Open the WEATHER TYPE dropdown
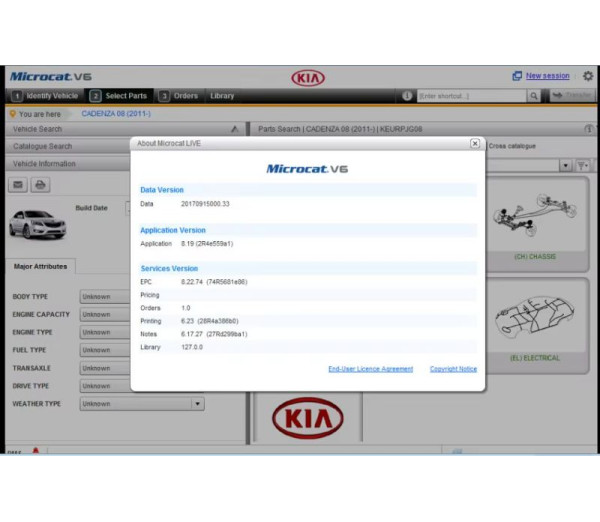Image resolution: width=600 pixels, height=522 pixels. [197, 404]
